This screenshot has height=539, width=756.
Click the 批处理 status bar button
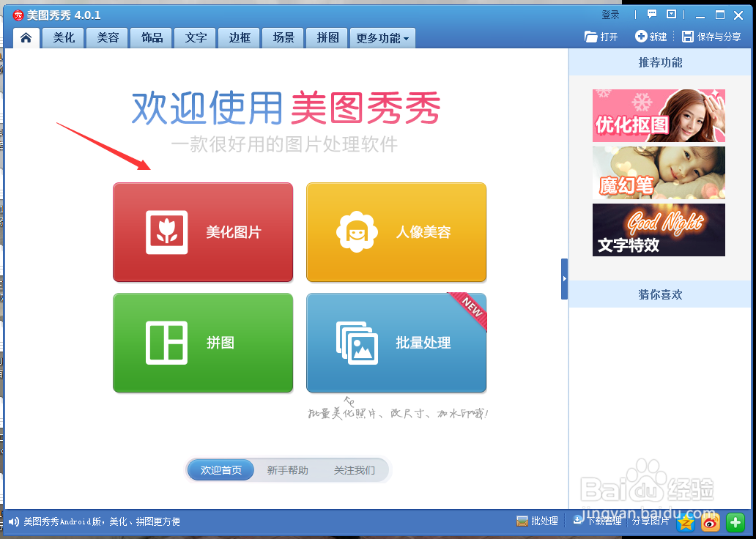pos(537,521)
